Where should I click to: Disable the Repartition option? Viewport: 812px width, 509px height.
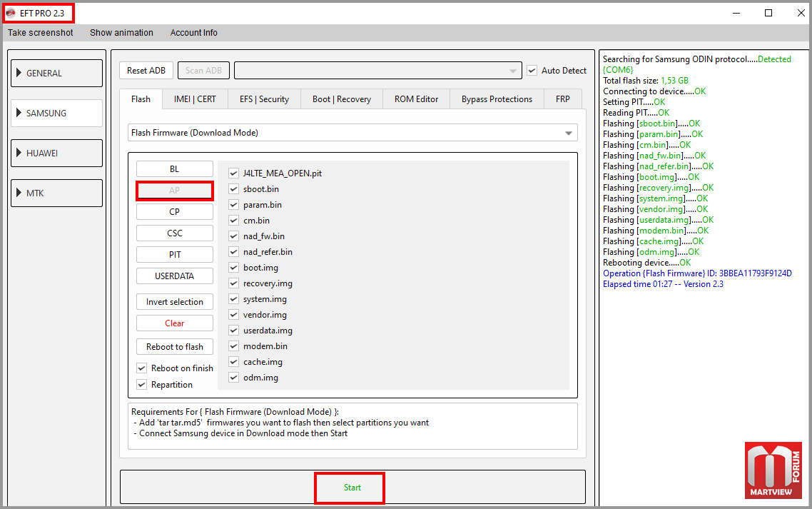pyautogui.click(x=141, y=385)
